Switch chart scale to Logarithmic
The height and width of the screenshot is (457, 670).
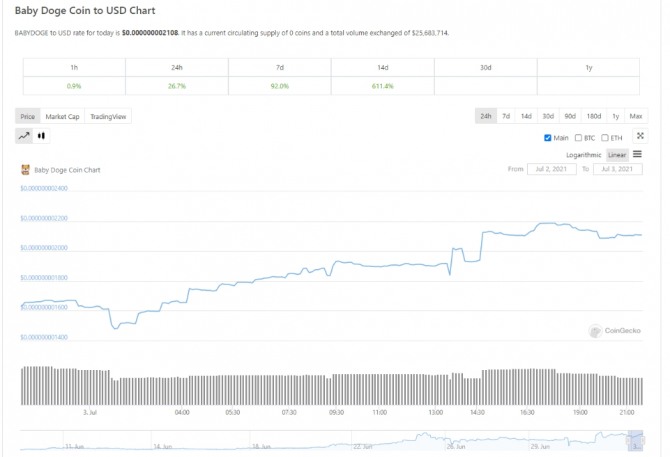(583, 155)
